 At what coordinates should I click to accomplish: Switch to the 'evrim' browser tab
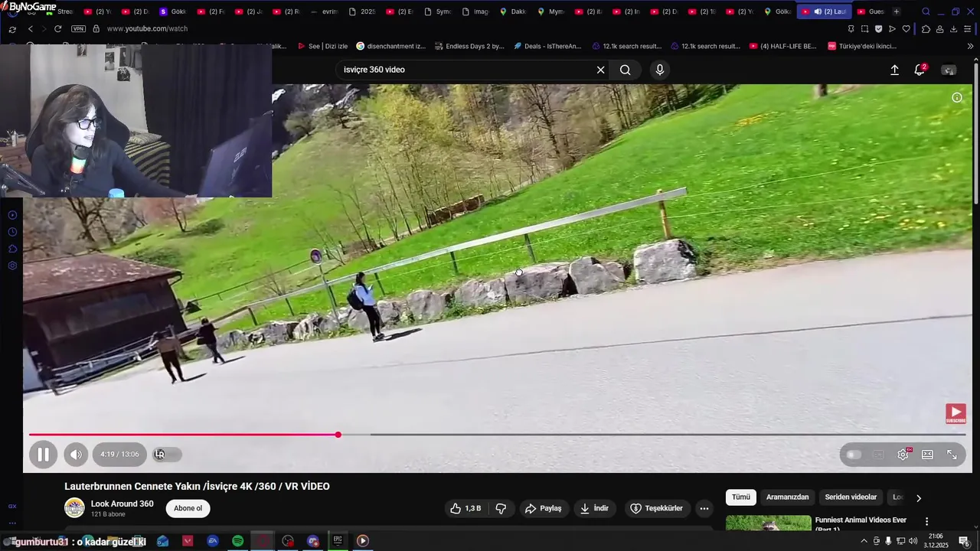pos(324,11)
